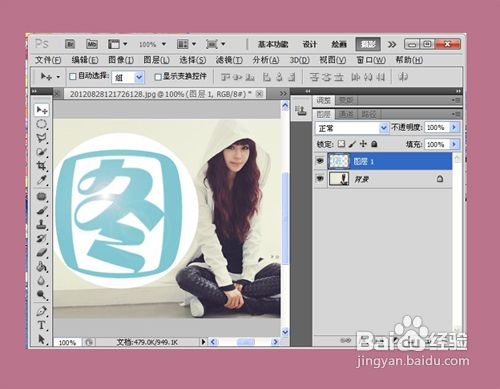Click the 不透明度 100% value field
Viewport: 500px width, 389px height.
pos(437,127)
